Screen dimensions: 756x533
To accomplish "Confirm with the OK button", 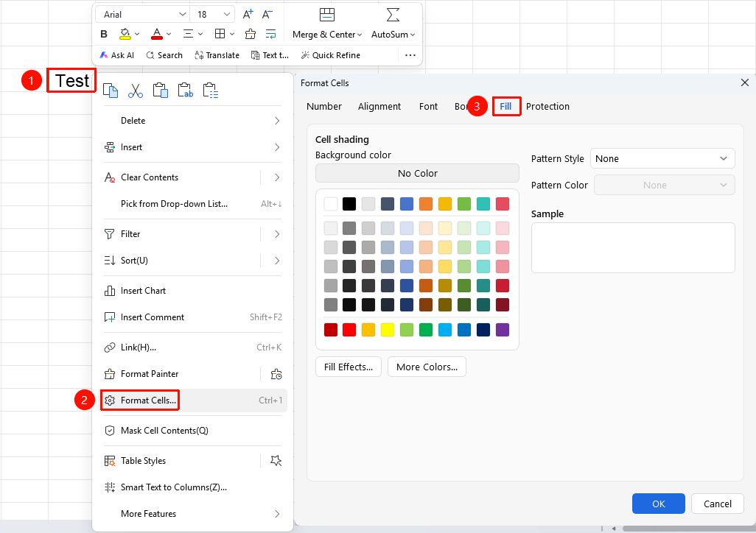I will coord(659,504).
